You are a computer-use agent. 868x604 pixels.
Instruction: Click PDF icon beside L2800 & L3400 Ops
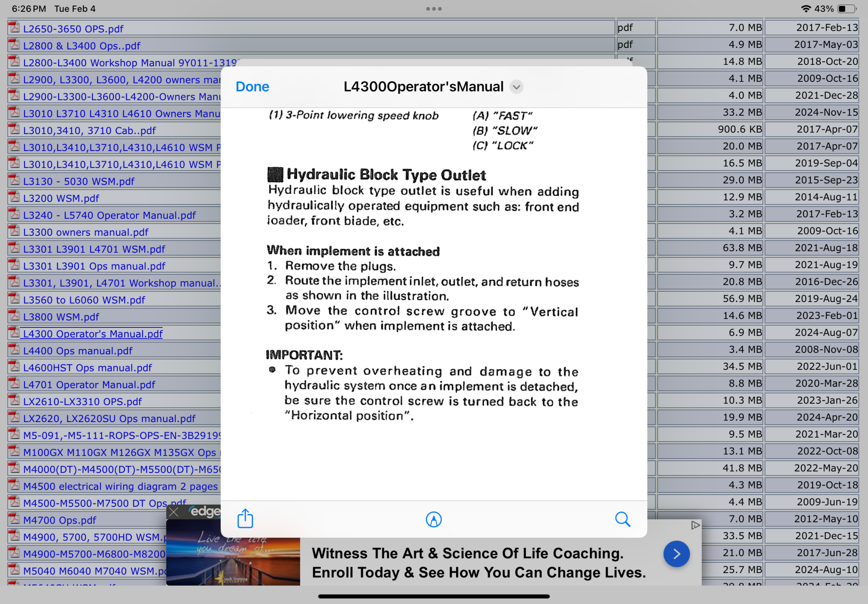[14, 45]
